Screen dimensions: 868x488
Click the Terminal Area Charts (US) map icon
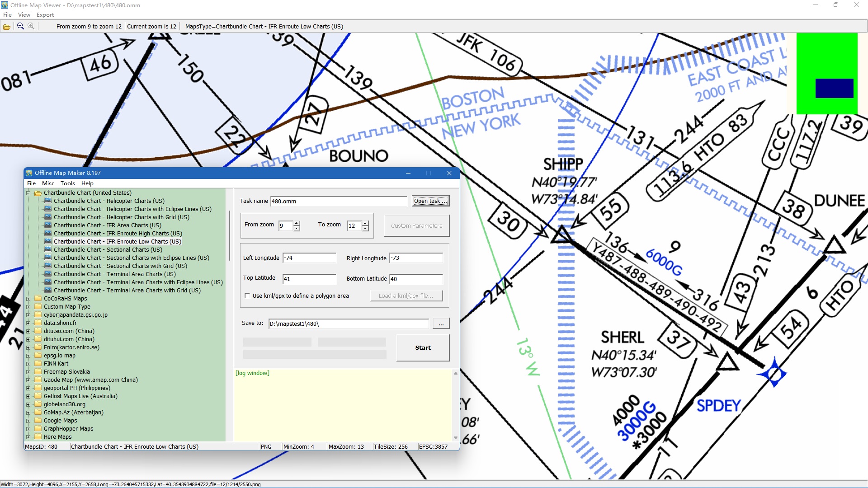[x=48, y=274]
